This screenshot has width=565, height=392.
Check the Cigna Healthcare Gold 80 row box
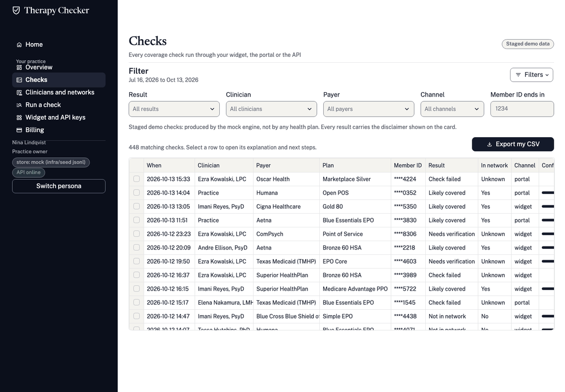[136, 206]
